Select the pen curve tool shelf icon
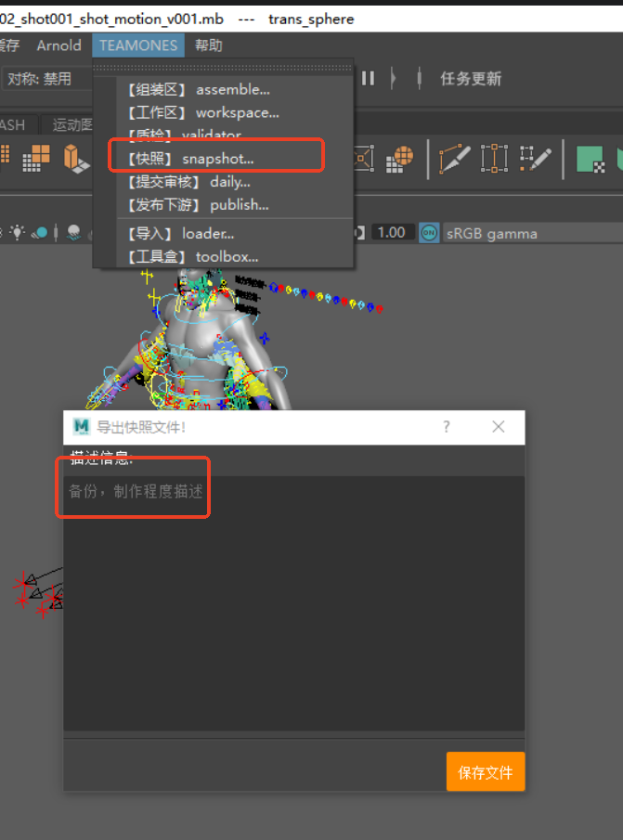The image size is (623, 840). pos(454,159)
